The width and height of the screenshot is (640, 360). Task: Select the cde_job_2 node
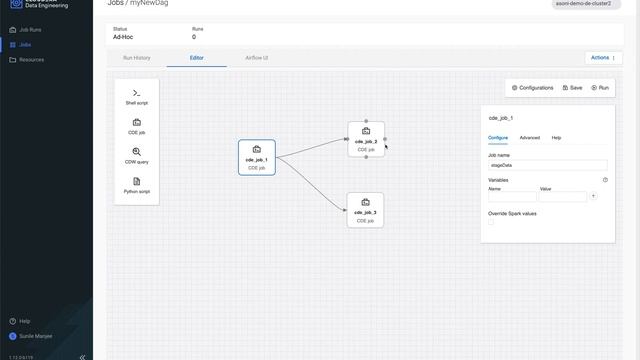coord(366,139)
